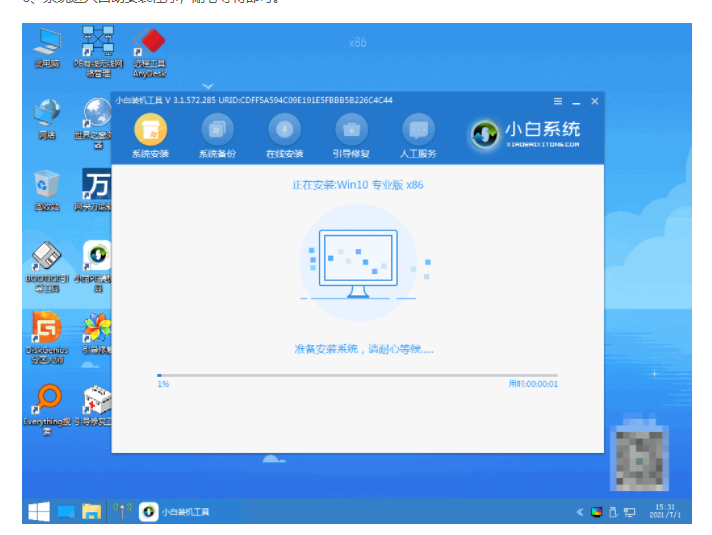Open the colorful 引导修复 desktop icon
Viewport: 712px width, 535px height.
(x=96, y=333)
